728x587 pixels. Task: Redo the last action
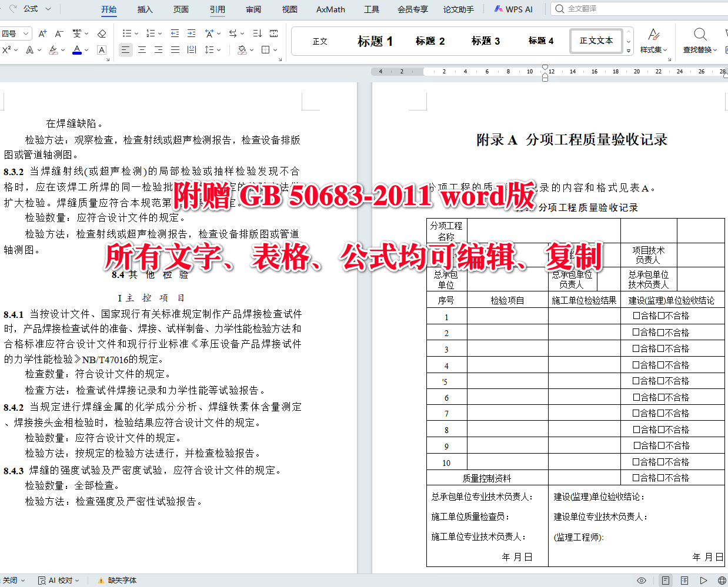[x=14, y=9]
